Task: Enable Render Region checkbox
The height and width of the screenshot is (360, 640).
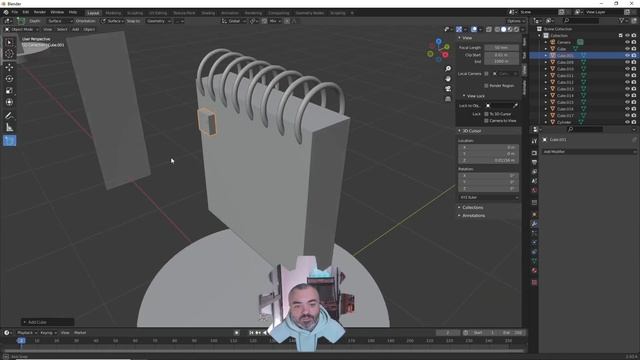Action: tap(486, 86)
